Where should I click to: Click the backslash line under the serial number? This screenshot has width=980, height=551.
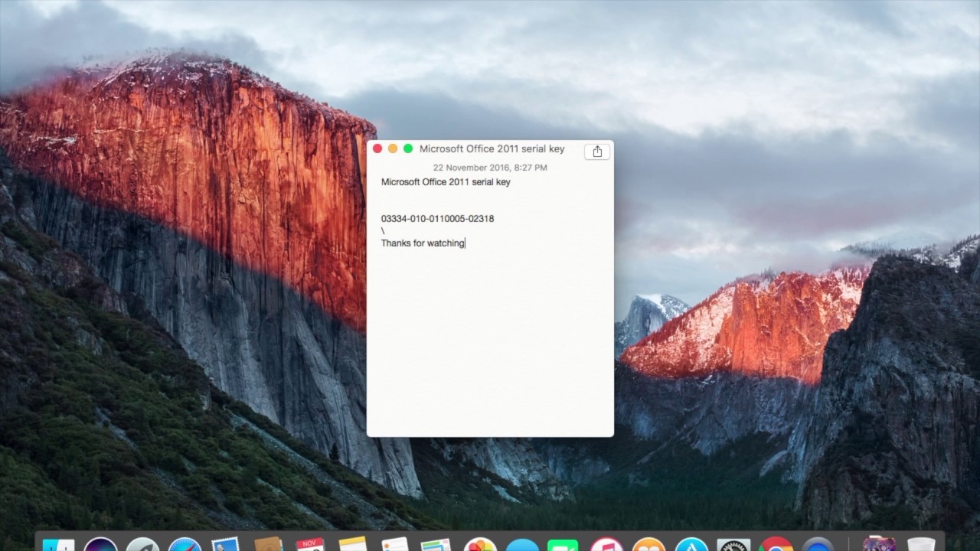(x=383, y=231)
